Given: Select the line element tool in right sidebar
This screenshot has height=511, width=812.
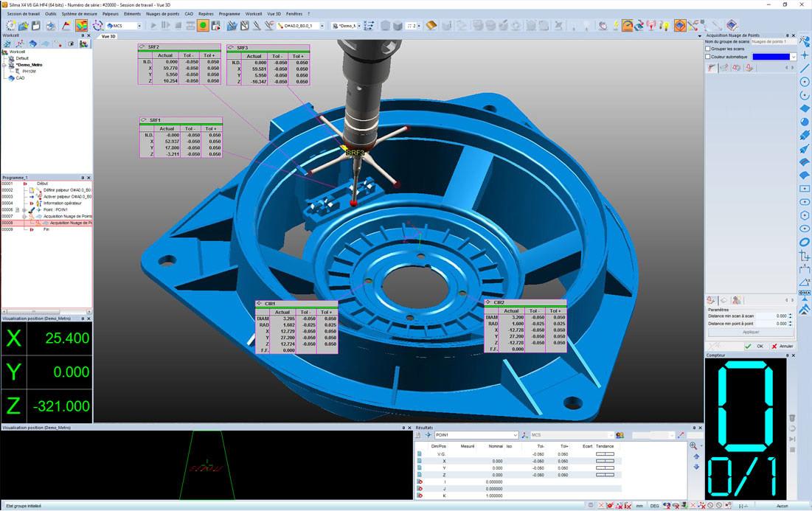Looking at the screenshot, I should pyautogui.click(x=804, y=69).
